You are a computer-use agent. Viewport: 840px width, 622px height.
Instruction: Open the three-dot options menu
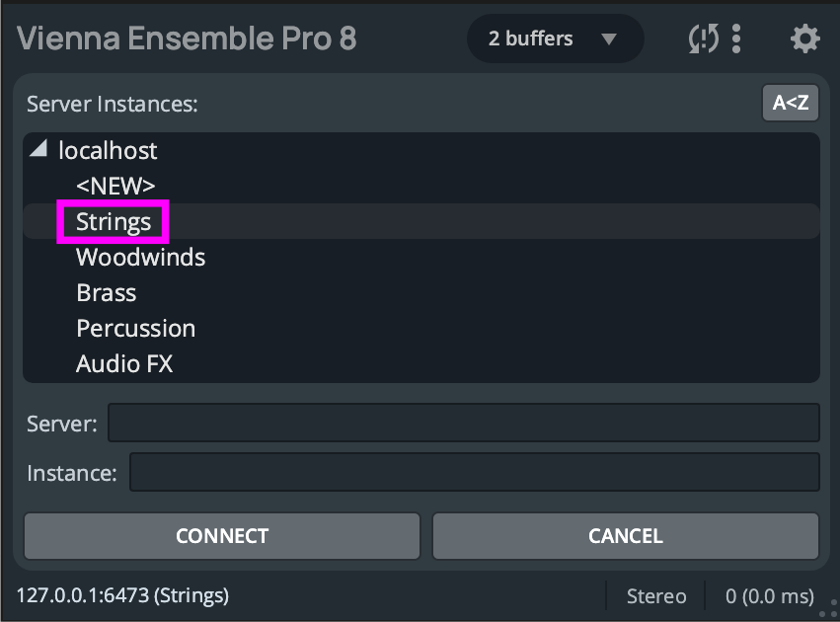[736, 39]
